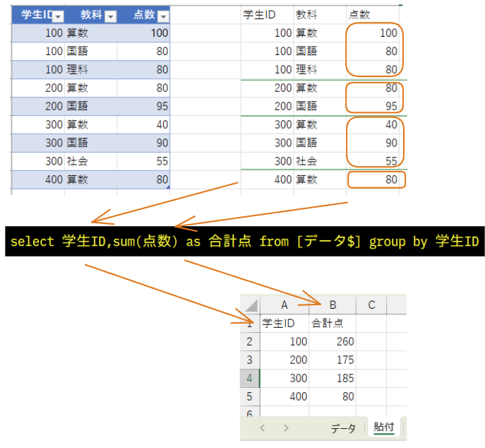This screenshot has height=448, width=485.
Task: Click the SQL select statement text
Action: pyautogui.click(x=245, y=242)
